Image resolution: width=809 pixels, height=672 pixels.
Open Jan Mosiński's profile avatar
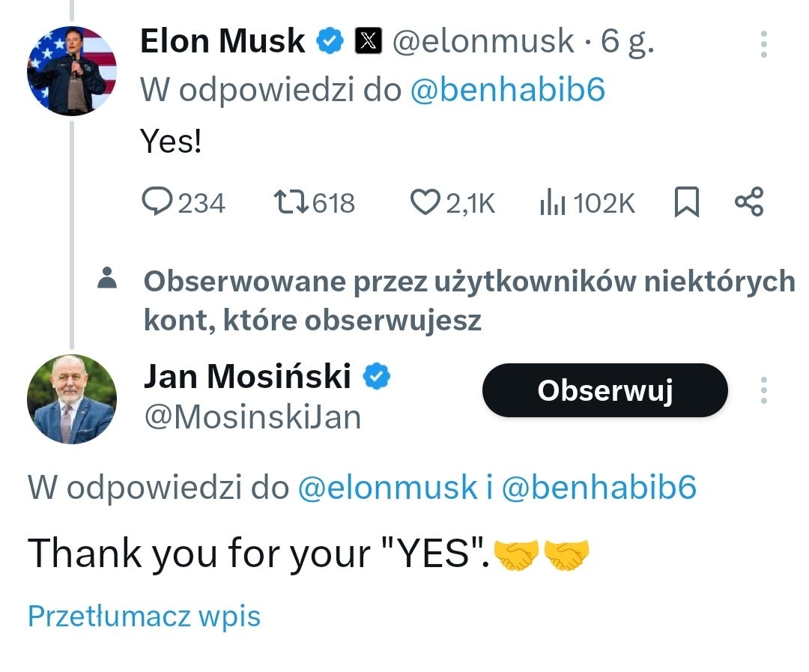pyautogui.click(x=72, y=399)
